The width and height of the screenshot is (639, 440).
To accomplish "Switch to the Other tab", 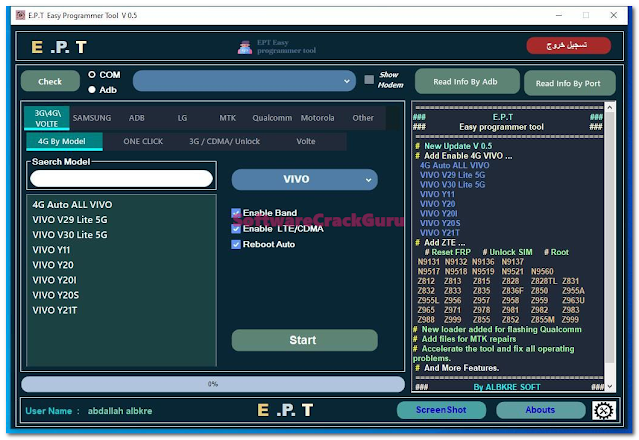I will click(x=363, y=118).
